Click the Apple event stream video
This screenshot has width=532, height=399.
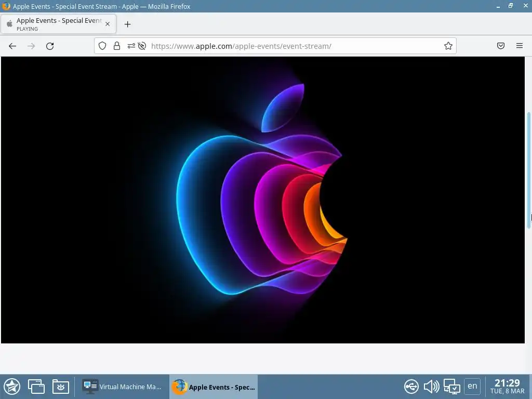[262, 200]
